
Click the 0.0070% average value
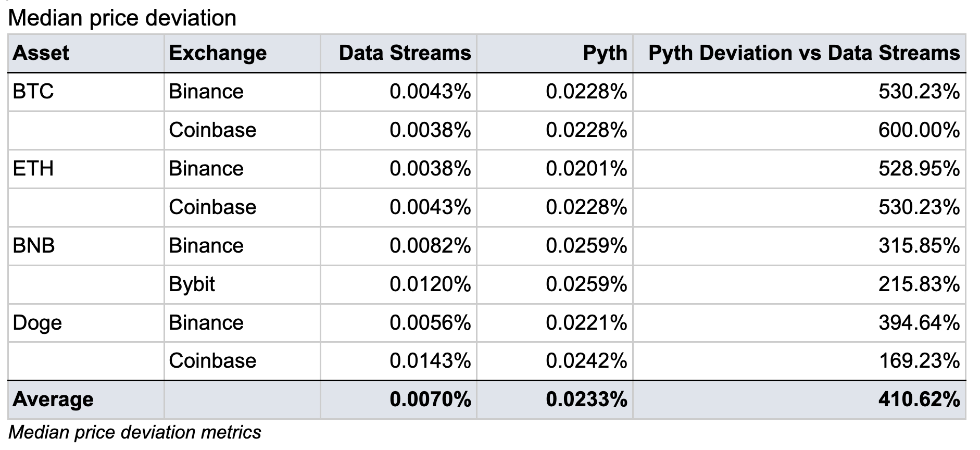[x=430, y=399]
